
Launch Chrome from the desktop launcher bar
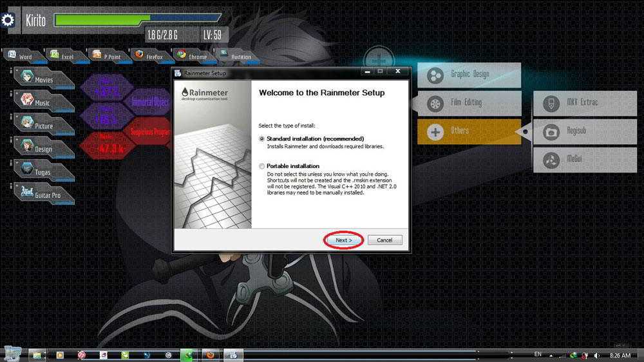click(x=192, y=56)
